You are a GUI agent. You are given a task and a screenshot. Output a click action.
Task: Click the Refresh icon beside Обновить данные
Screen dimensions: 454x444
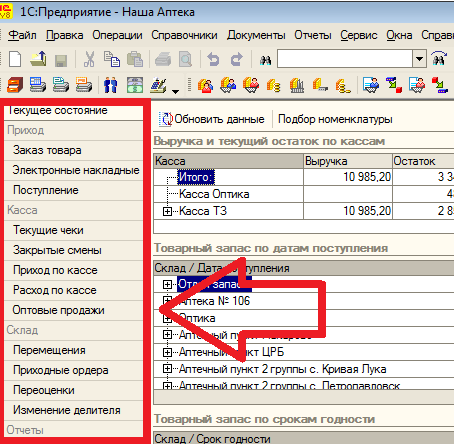(166, 119)
